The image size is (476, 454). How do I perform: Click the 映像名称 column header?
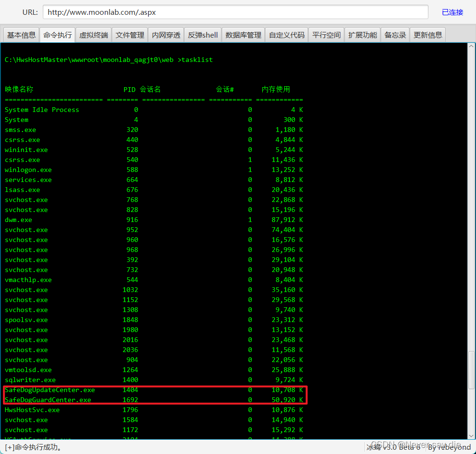(x=19, y=90)
